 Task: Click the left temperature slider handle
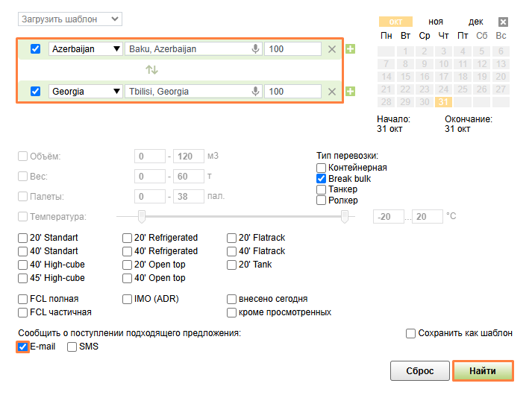[141, 216]
